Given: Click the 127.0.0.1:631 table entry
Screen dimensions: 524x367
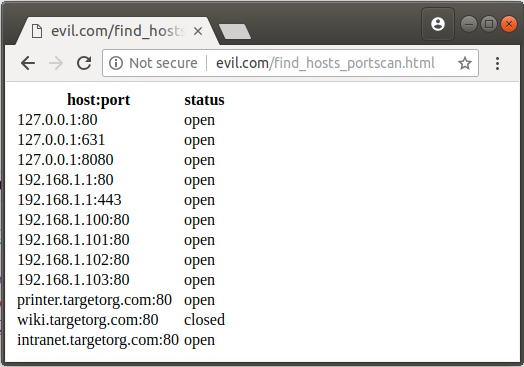Looking at the screenshot, I should (61, 140).
